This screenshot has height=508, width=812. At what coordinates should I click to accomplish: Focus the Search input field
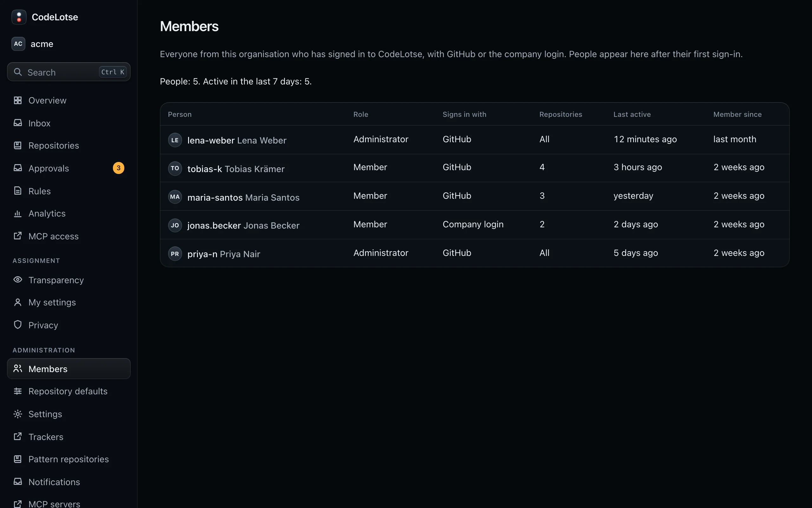pos(69,72)
